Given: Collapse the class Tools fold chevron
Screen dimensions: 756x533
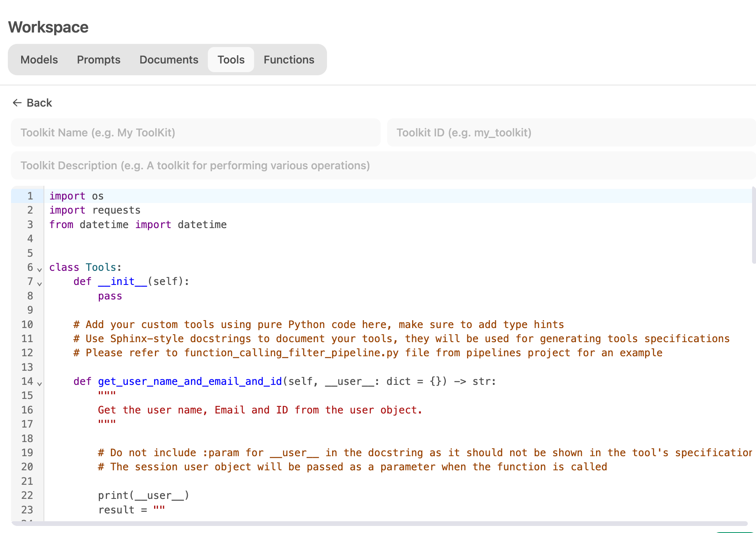Looking at the screenshot, I should (40, 269).
